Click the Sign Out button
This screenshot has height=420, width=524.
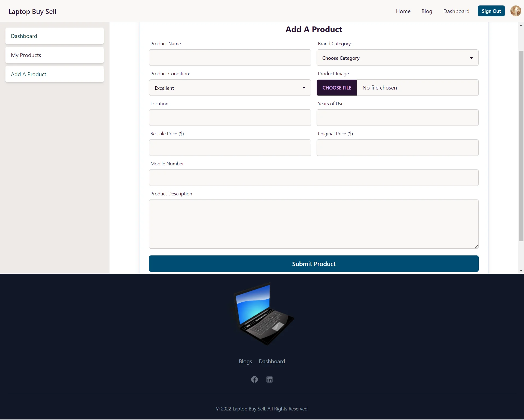[491, 11]
